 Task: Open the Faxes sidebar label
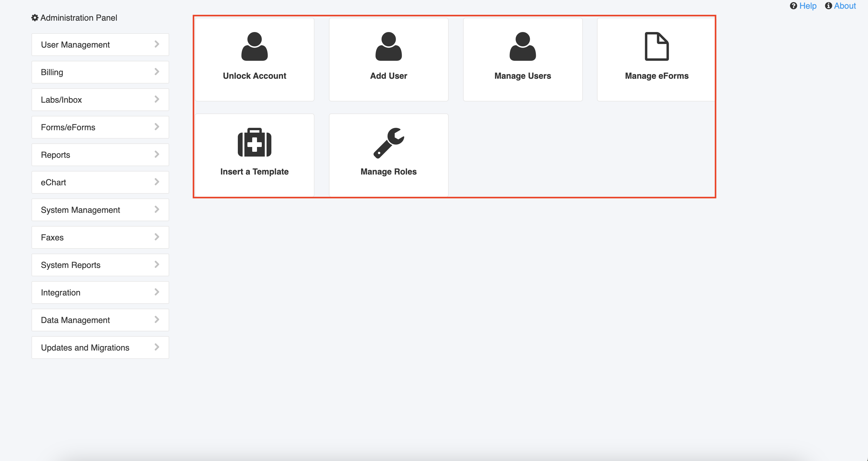click(52, 237)
